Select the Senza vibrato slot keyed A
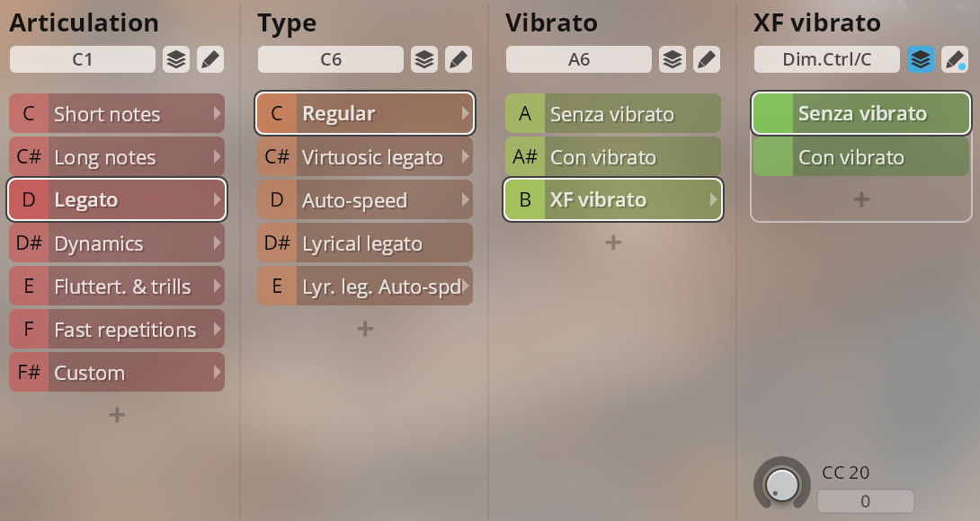 tap(613, 114)
